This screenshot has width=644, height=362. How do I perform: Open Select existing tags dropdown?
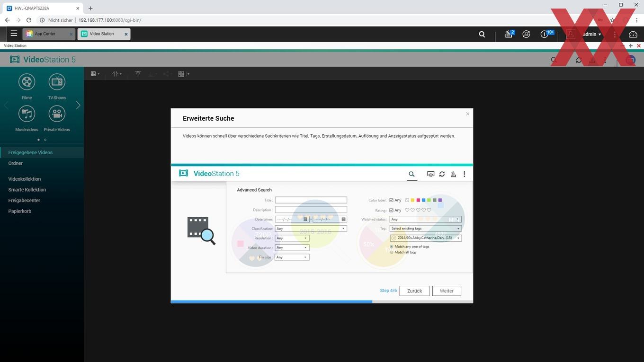[425, 229]
